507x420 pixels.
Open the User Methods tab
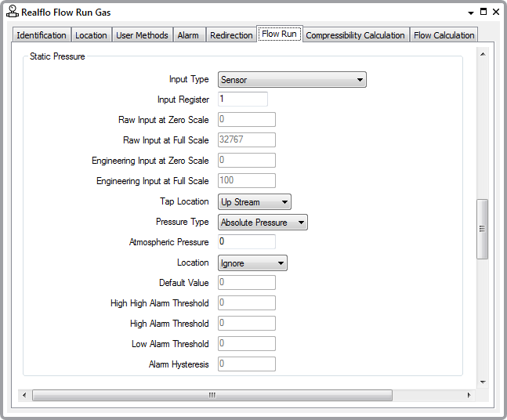click(x=142, y=35)
